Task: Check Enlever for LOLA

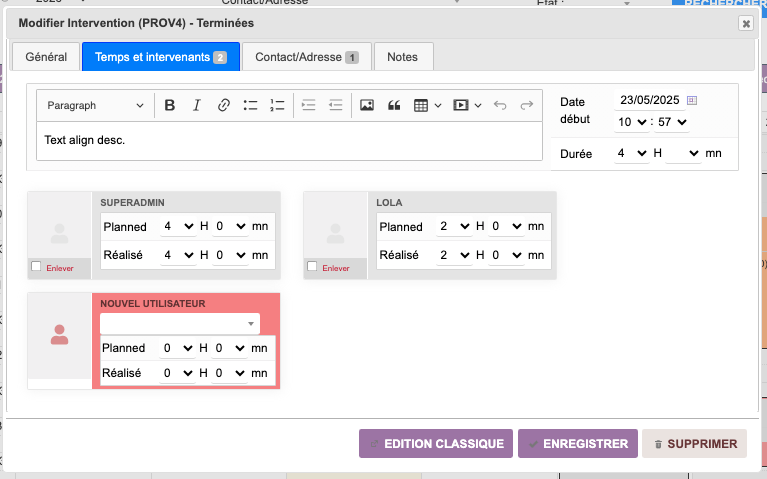Action: [x=313, y=267]
